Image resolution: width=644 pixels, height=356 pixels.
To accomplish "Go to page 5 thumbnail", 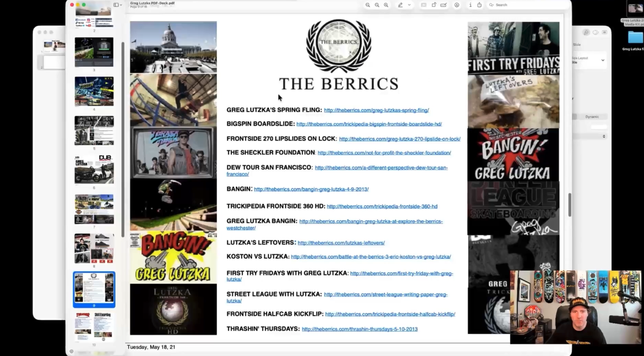I will click(94, 131).
